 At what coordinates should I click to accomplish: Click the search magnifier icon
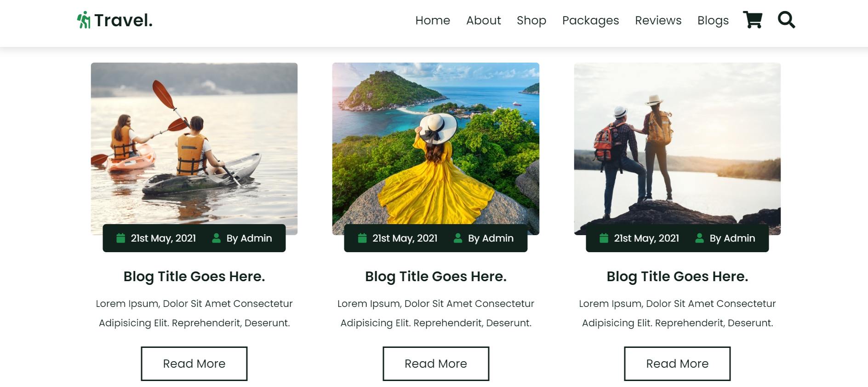pyautogui.click(x=786, y=20)
